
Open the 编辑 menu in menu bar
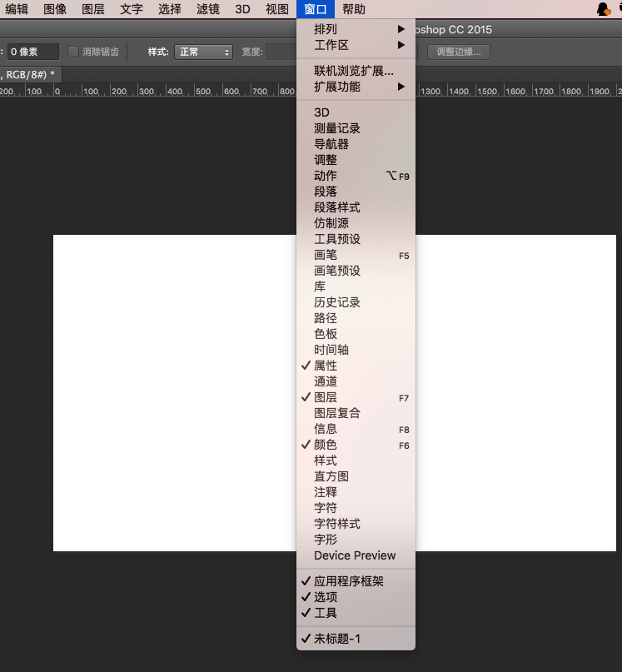tap(17, 9)
